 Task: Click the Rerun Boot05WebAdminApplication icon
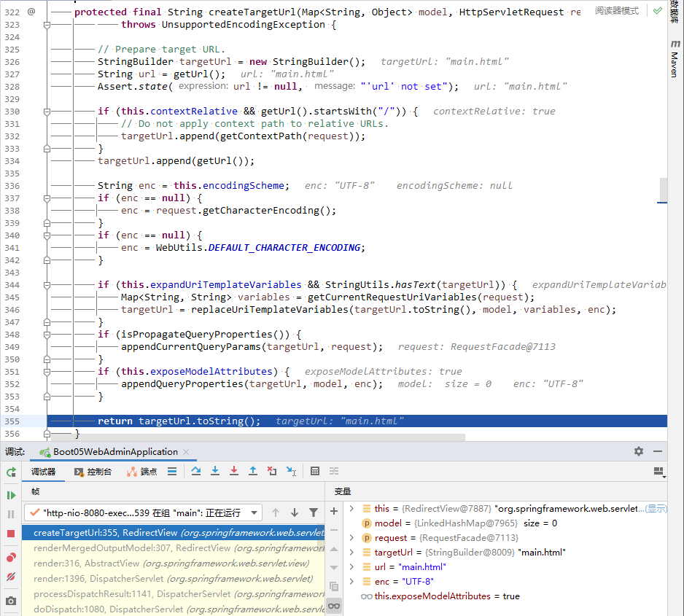[x=12, y=472]
